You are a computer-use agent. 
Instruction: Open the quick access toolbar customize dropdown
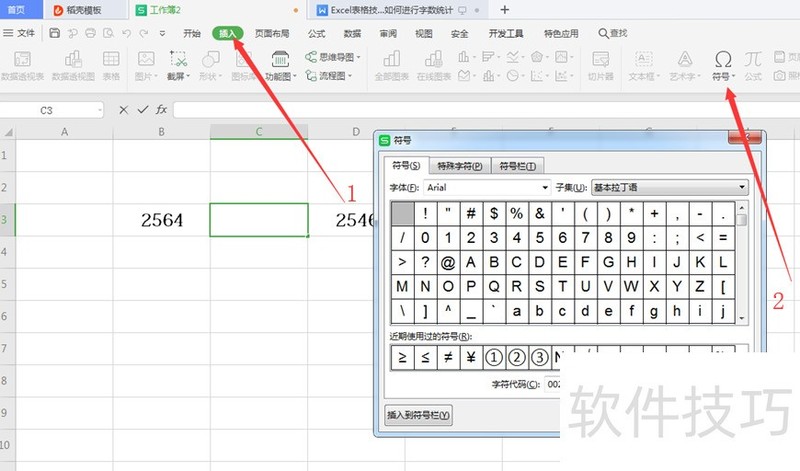tap(162, 33)
